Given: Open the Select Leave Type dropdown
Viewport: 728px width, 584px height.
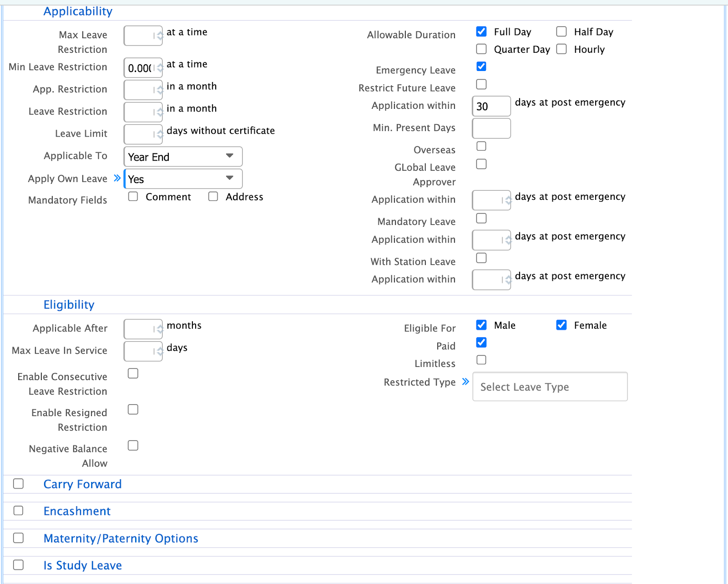Looking at the screenshot, I should tap(550, 386).
